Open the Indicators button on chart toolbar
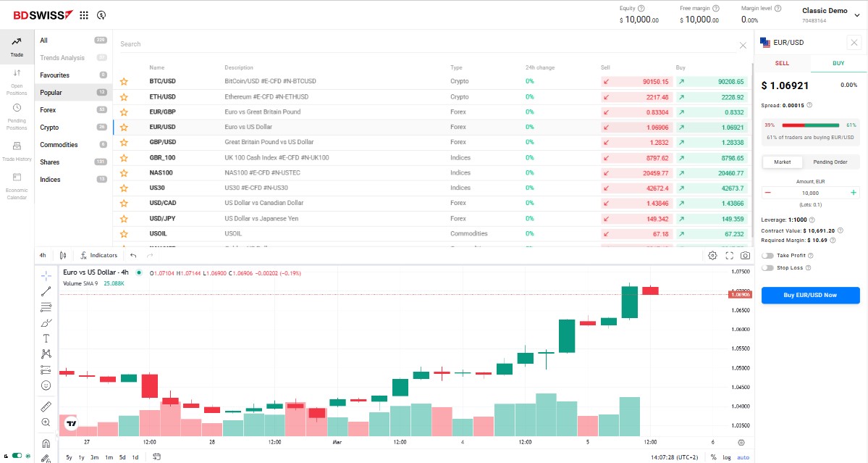 click(x=99, y=255)
